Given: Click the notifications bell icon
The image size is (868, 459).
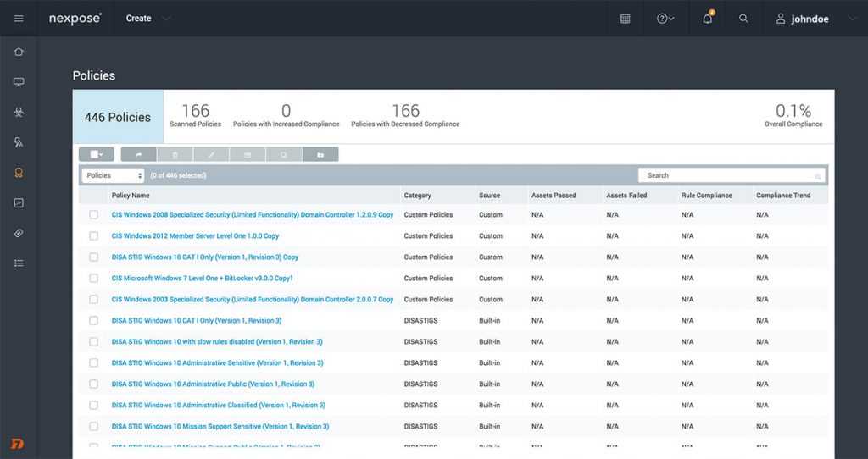Looking at the screenshot, I should pos(708,19).
